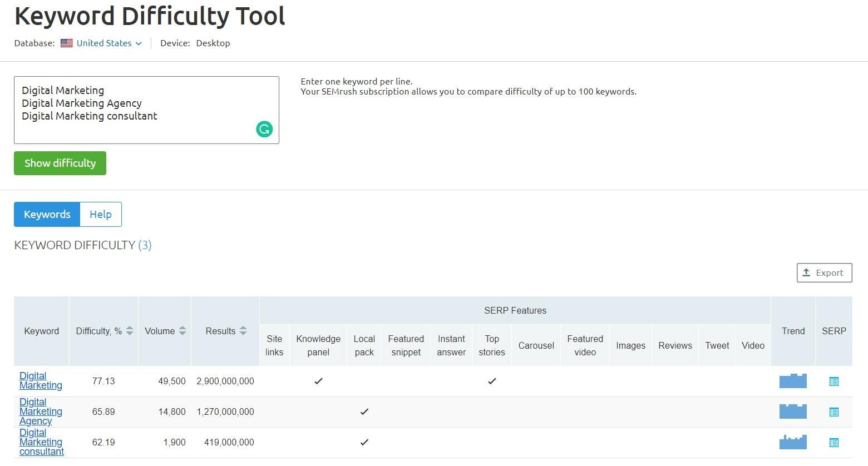Image resolution: width=868 pixels, height=466 pixels.
Task: Click Local pack checkmark for Digital Marketing Agency
Action: [364, 412]
